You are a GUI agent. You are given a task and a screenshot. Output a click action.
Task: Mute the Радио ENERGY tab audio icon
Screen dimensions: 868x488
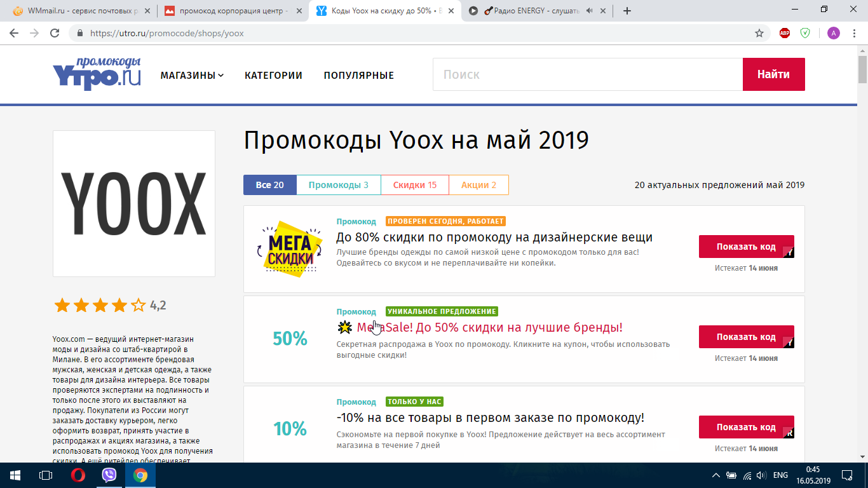tap(589, 11)
